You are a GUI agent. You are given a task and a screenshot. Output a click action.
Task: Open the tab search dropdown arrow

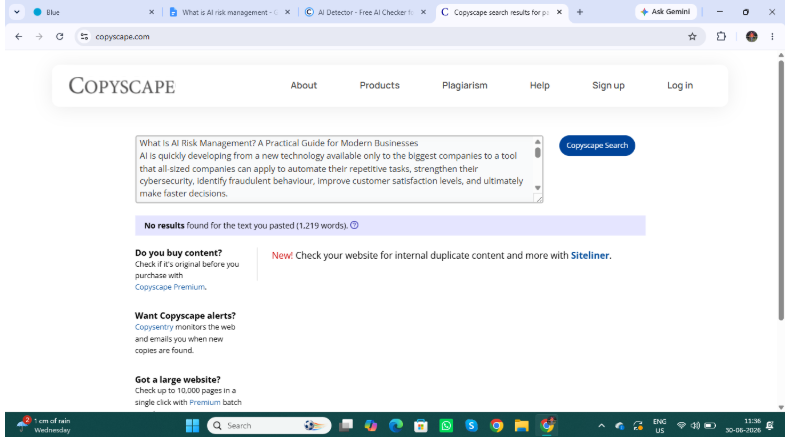(x=17, y=12)
